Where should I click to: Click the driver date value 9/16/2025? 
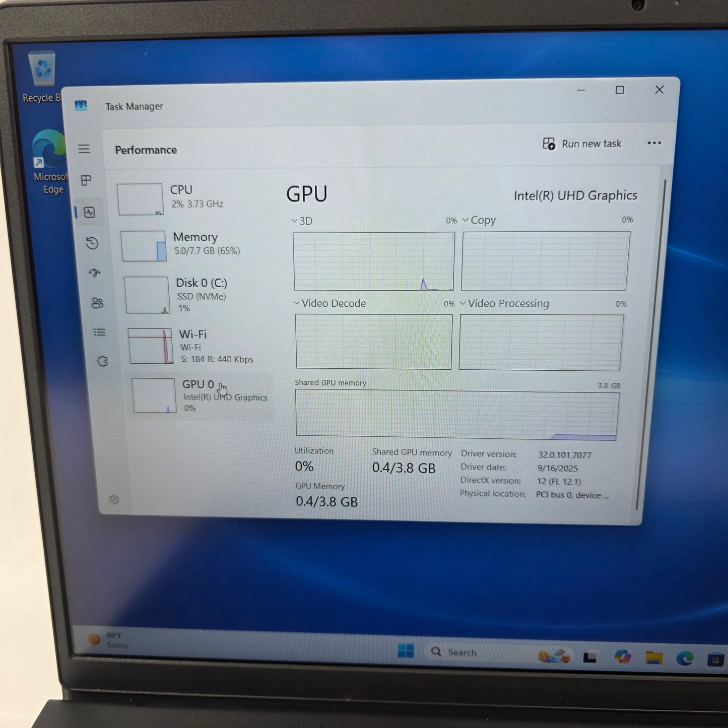click(557, 468)
